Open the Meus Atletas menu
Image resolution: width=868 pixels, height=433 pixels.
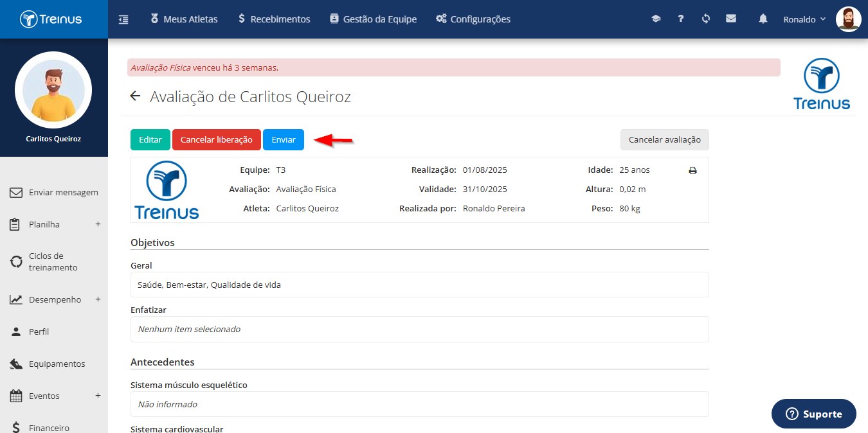(184, 19)
